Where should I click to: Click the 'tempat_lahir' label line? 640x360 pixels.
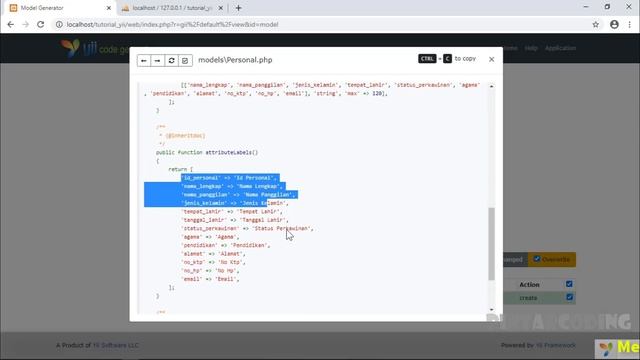(x=231, y=211)
